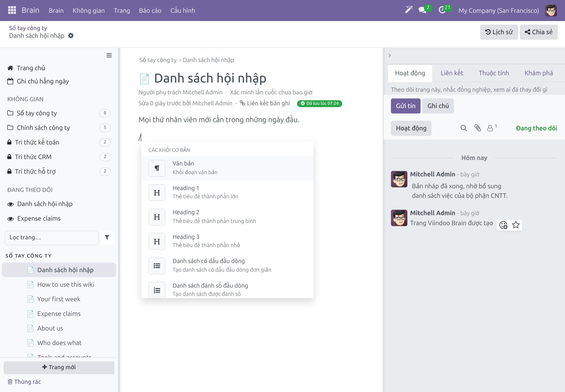
Task: Switch to the Liên kết tab
Action: [452, 73]
